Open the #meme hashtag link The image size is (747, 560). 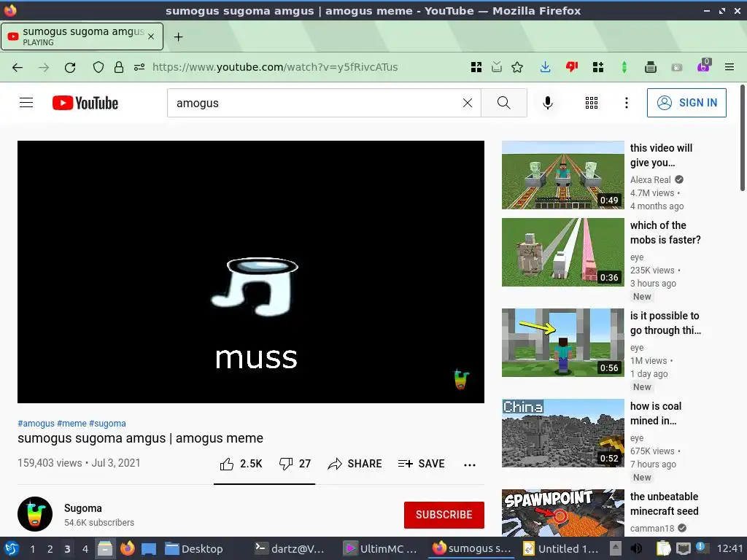click(72, 424)
